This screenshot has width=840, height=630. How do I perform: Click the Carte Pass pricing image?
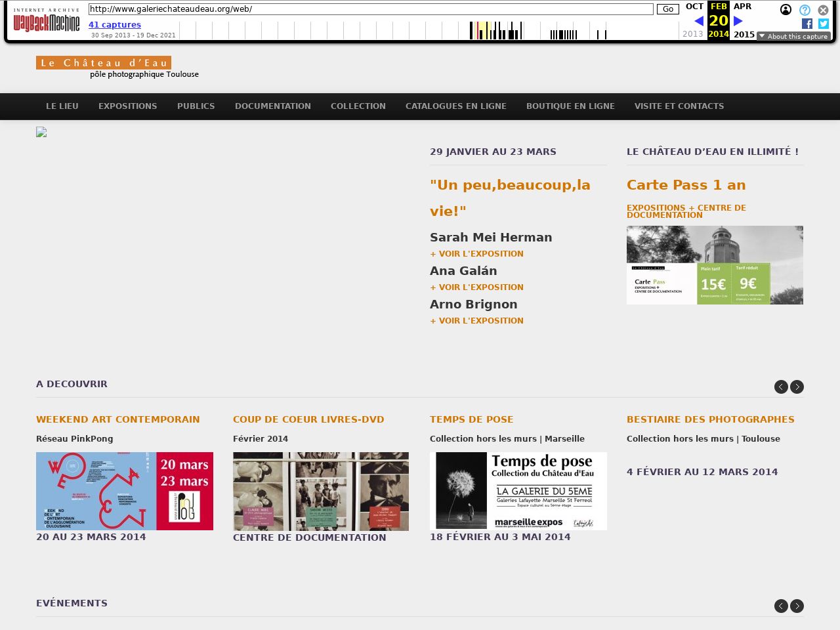click(x=715, y=265)
